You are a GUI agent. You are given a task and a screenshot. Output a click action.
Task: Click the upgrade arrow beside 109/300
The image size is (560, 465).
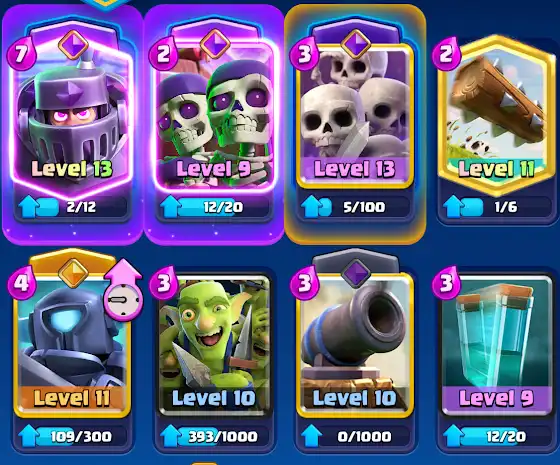click(29, 436)
